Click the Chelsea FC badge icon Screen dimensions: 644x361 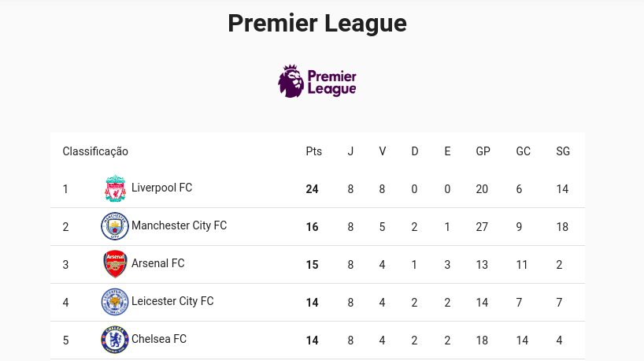tap(115, 340)
